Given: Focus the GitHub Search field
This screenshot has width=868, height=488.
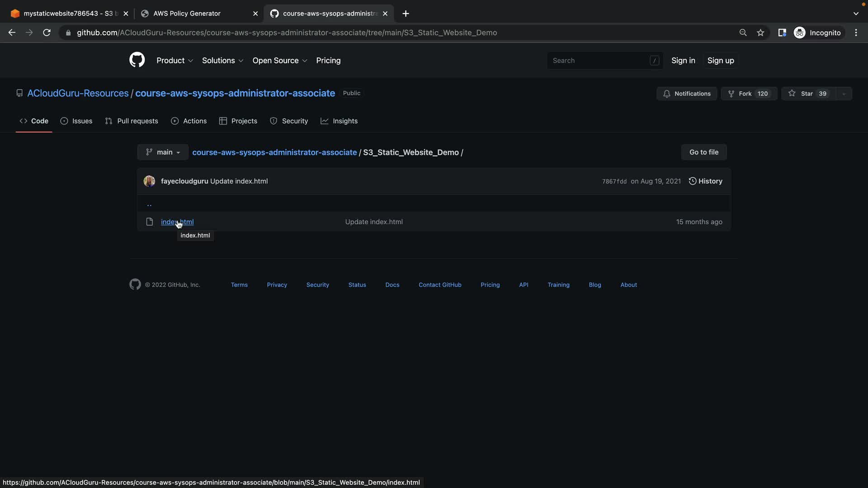Looking at the screenshot, I should tap(599, 61).
